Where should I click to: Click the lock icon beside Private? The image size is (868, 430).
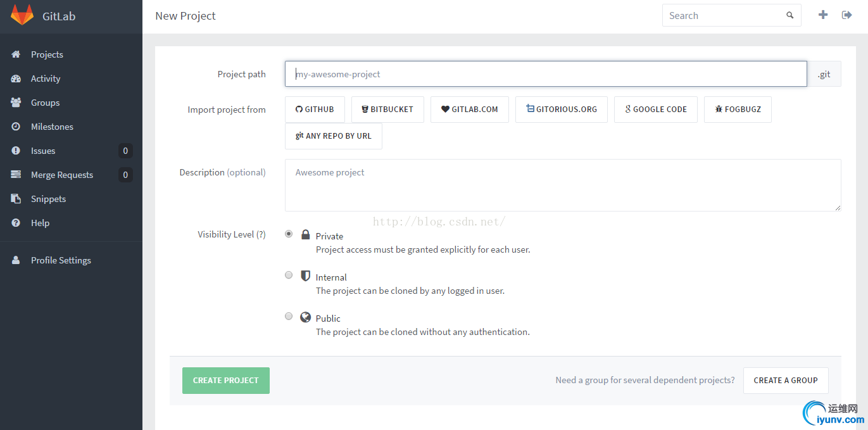pyautogui.click(x=306, y=235)
